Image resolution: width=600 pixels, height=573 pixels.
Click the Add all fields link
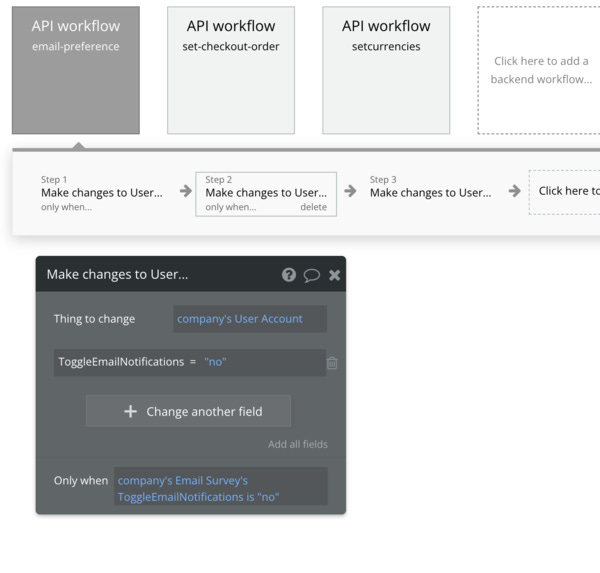(x=298, y=444)
